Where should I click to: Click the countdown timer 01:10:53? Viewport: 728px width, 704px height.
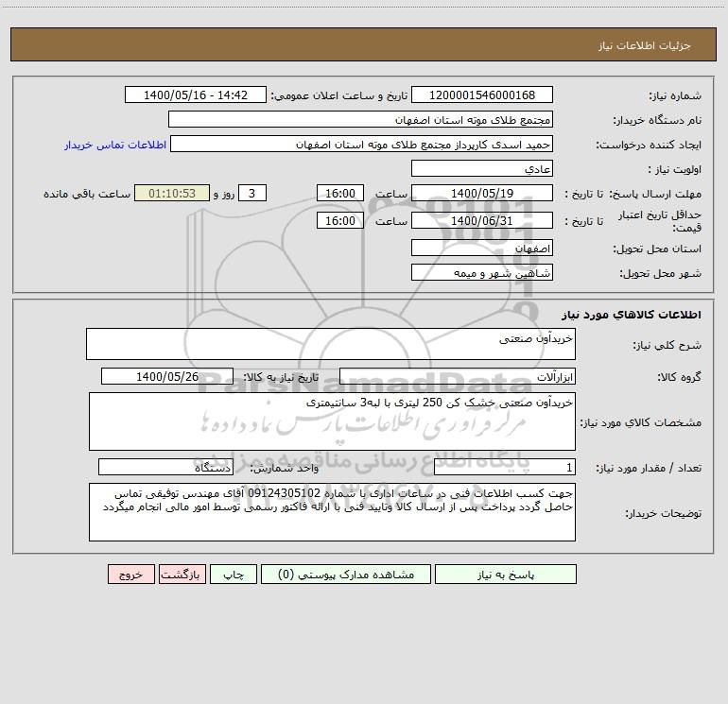172,193
